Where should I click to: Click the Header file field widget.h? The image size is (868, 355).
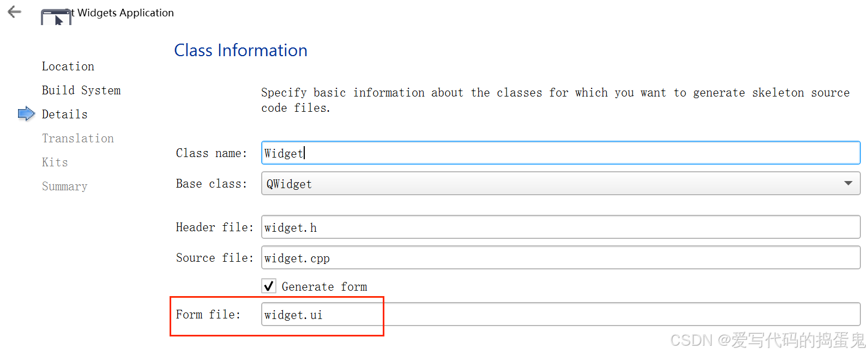560,227
